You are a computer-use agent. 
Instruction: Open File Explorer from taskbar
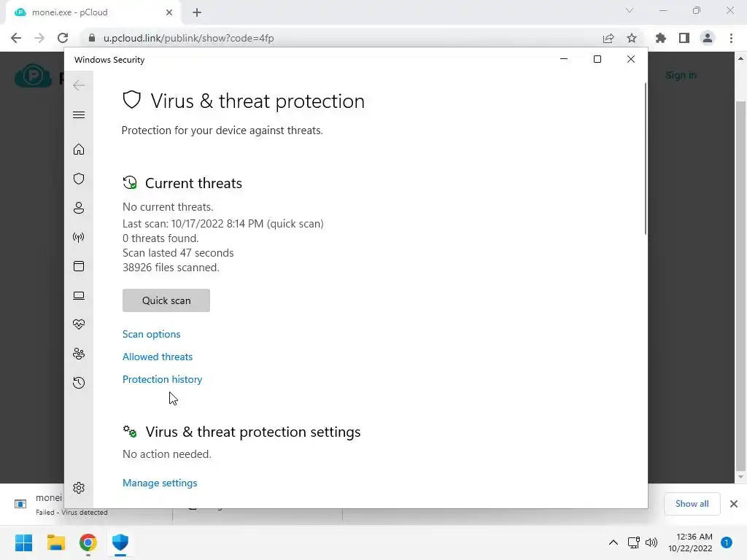(55, 542)
